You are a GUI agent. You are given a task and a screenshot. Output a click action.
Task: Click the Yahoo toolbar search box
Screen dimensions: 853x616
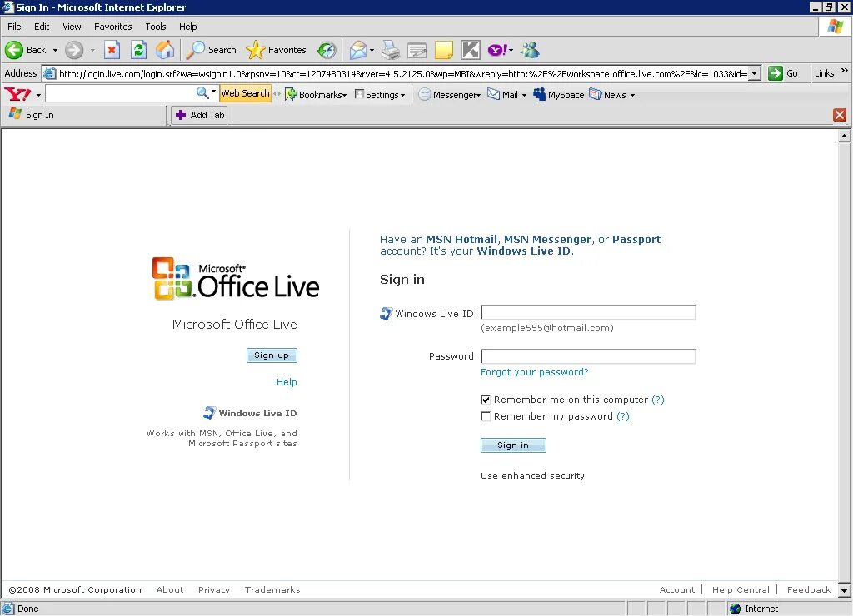(x=121, y=93)
